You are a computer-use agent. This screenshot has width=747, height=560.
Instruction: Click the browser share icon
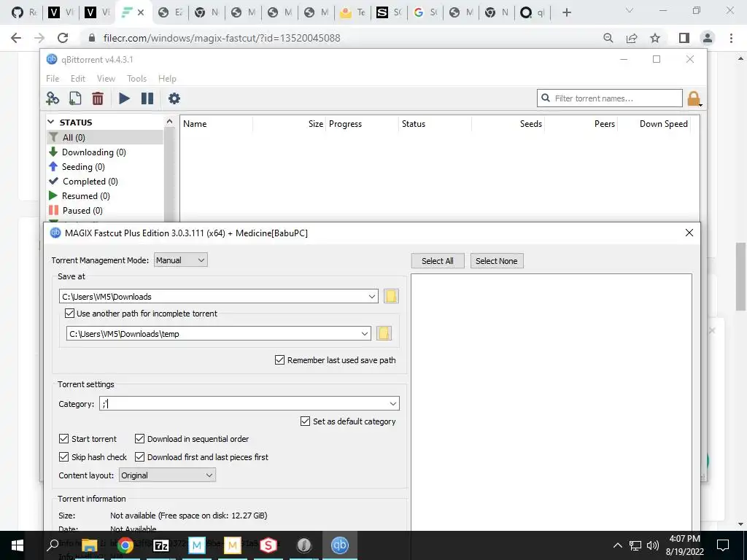(632, 38)
